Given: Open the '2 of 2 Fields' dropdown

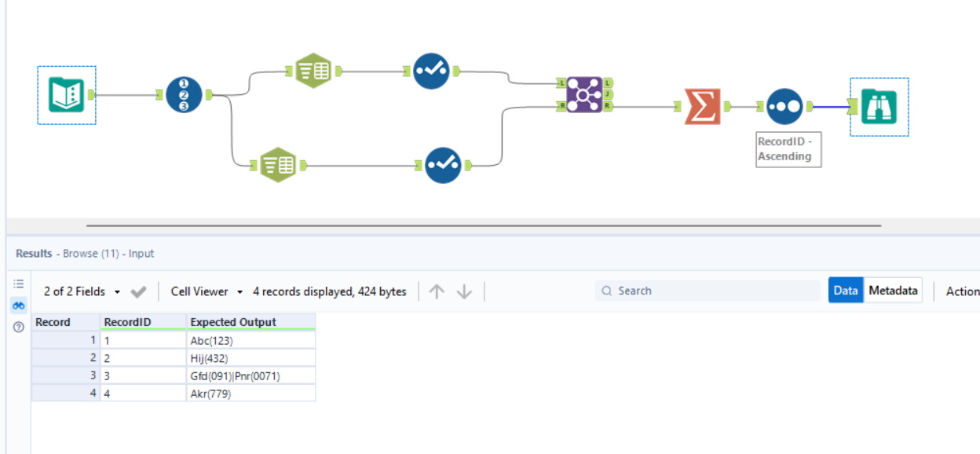Looking at the screenshot, I should (82, 291).
